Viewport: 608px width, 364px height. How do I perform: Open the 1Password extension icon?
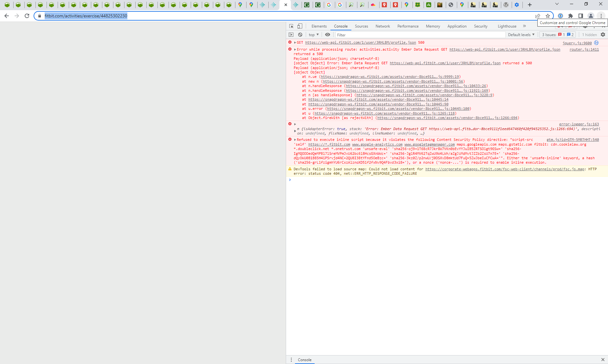click(x=560, y=16)
